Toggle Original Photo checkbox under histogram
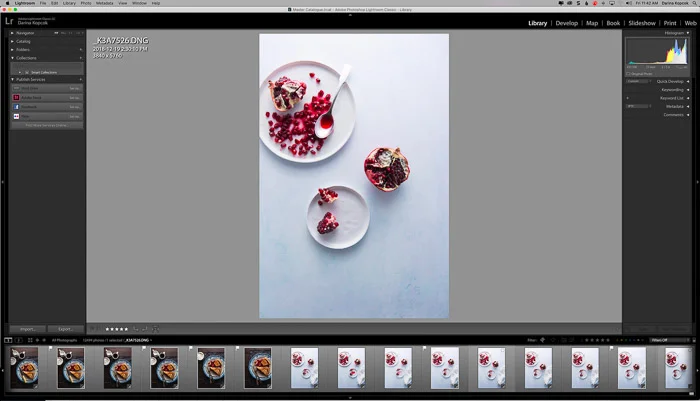 point(629,74)
